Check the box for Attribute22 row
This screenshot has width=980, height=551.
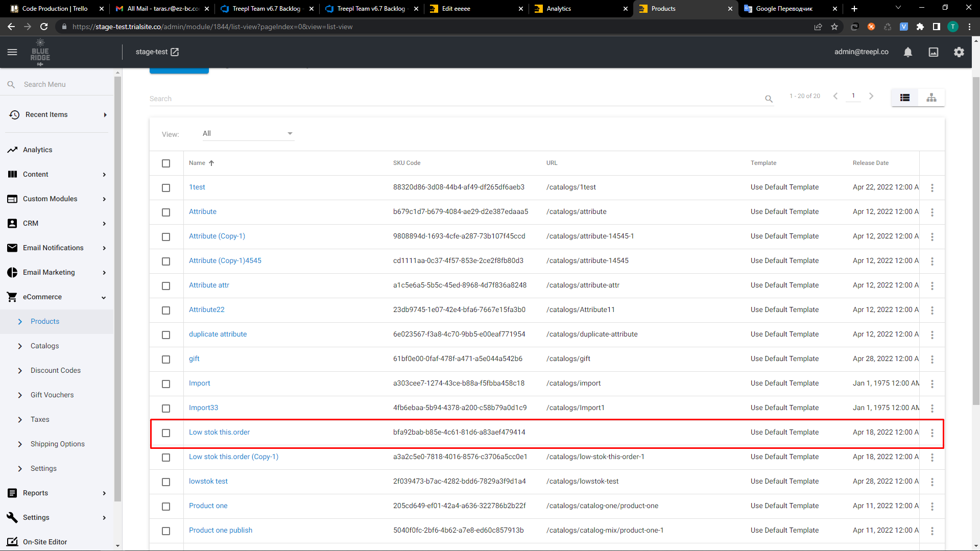166,310
